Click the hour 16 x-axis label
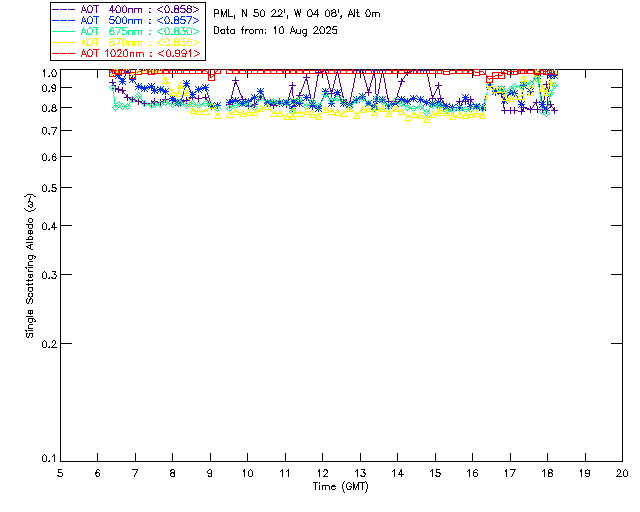The width and height of the screenshot is (640, 512). click(x=473, y=473)
